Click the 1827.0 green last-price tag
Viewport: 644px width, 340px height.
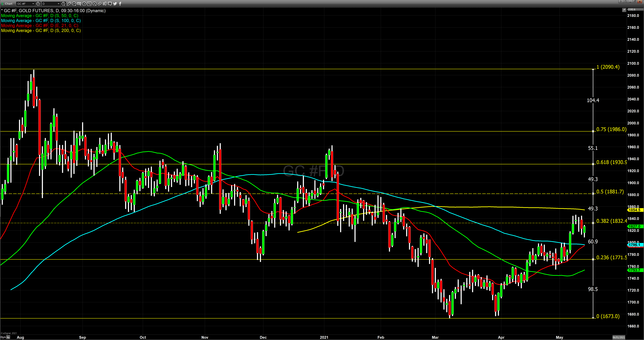tap(635, 226)
